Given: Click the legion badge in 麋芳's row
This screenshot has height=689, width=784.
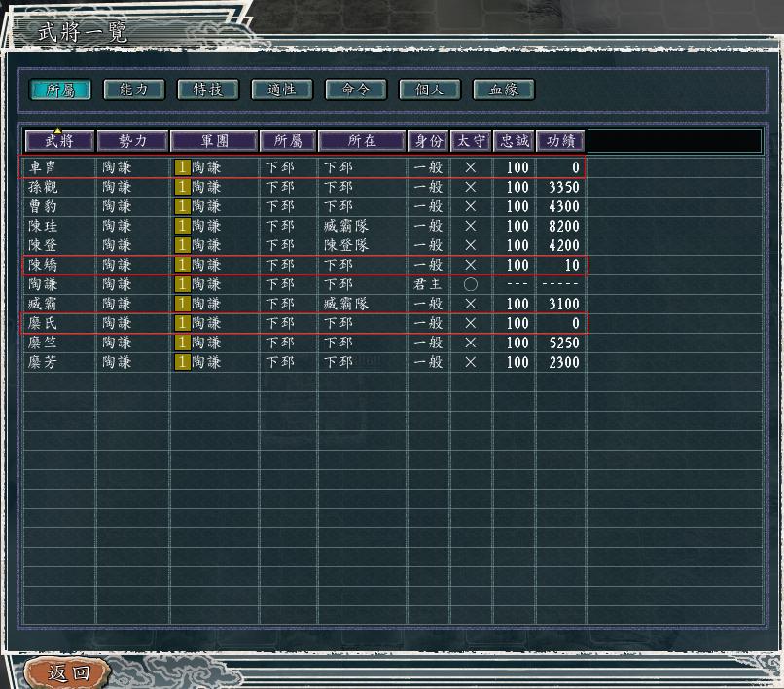Looking at the screenshot, I should point(183,363).
